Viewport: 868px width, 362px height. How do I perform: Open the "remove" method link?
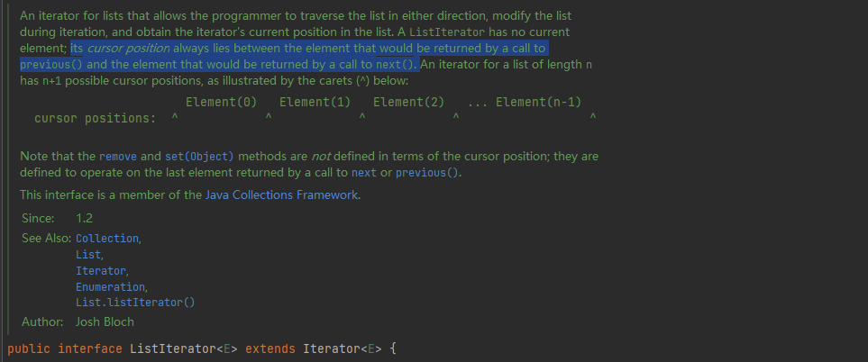118,156
